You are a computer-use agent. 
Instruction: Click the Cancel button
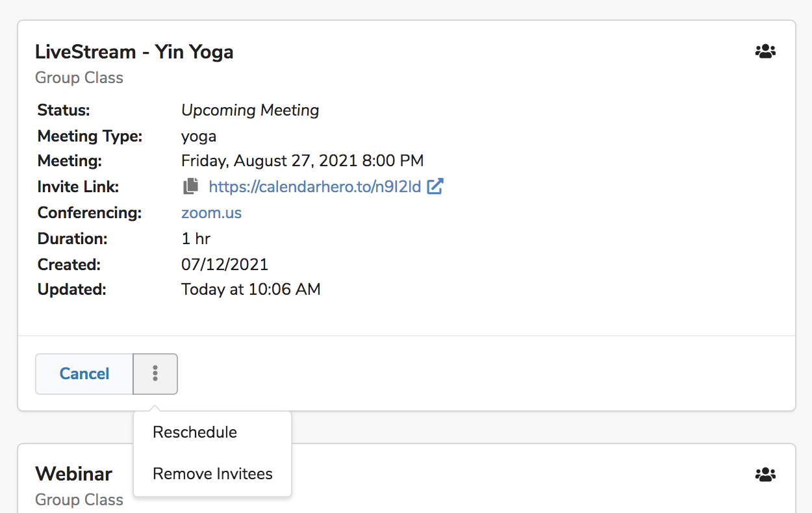(84, 374)
